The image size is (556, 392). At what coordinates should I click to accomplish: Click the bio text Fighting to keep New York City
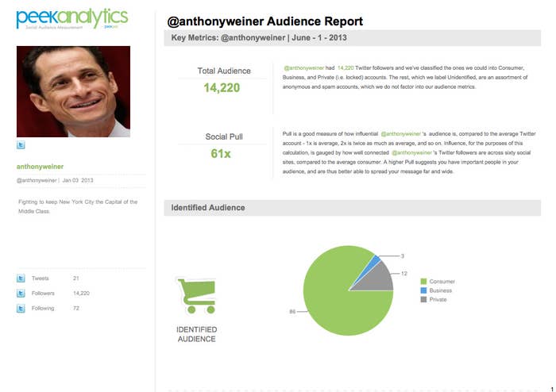pos(78,206)
